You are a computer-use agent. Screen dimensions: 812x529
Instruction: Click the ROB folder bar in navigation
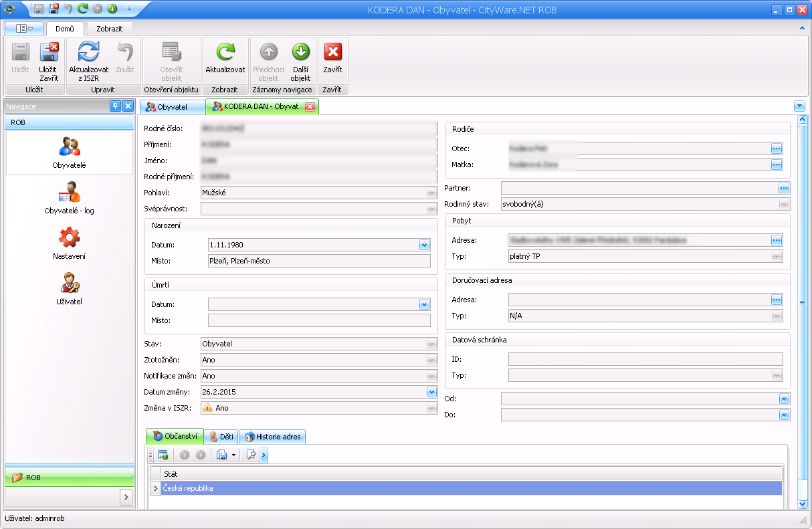(70, 478)
